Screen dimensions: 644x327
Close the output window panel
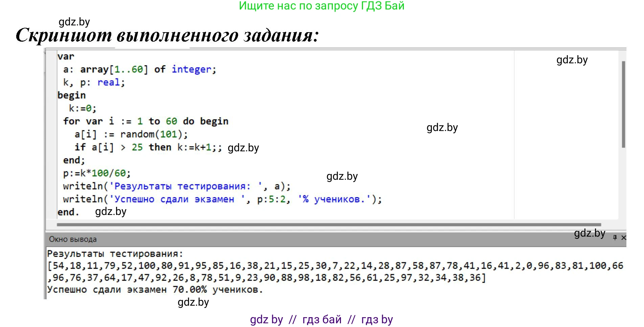[x=624, y=238]
